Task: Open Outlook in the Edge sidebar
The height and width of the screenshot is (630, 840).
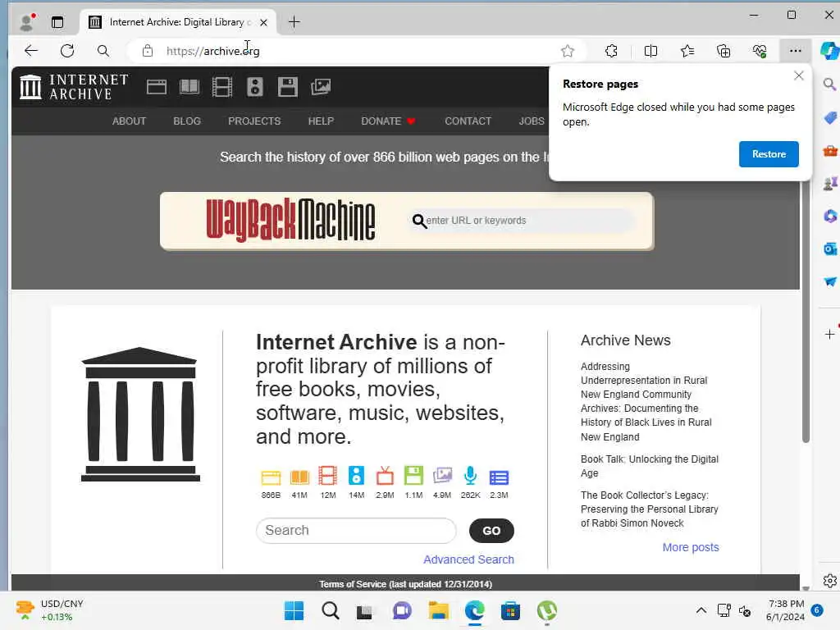Action: (830, 249)
